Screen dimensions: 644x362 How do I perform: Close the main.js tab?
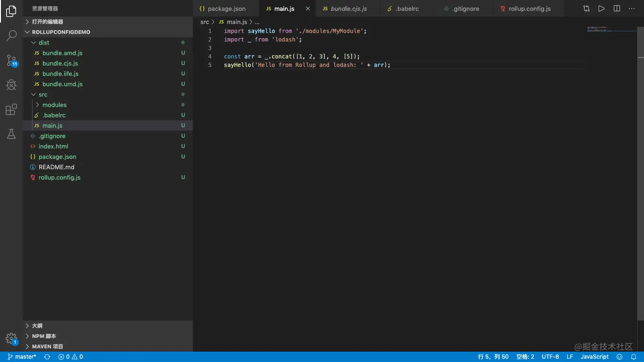(x=308, y=8)
